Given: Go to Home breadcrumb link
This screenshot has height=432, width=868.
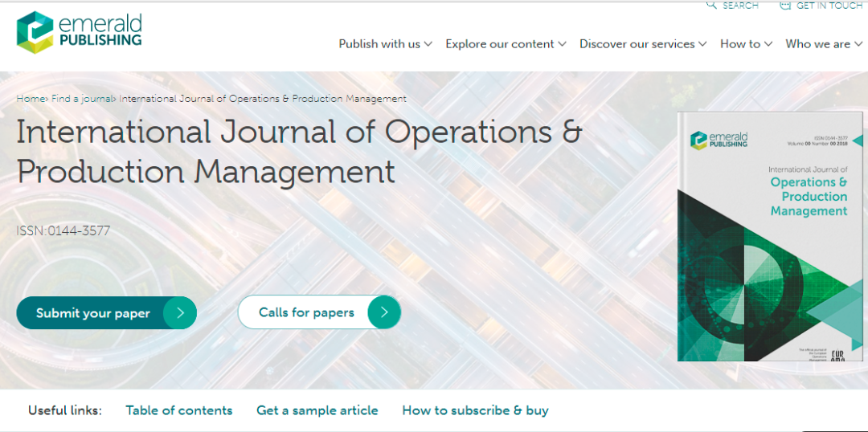Looking at the screenshot, I should (30, 99).
